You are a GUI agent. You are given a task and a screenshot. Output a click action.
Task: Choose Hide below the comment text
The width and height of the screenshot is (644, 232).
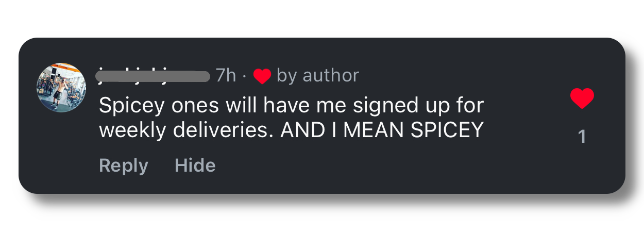(x=195, y=165)
